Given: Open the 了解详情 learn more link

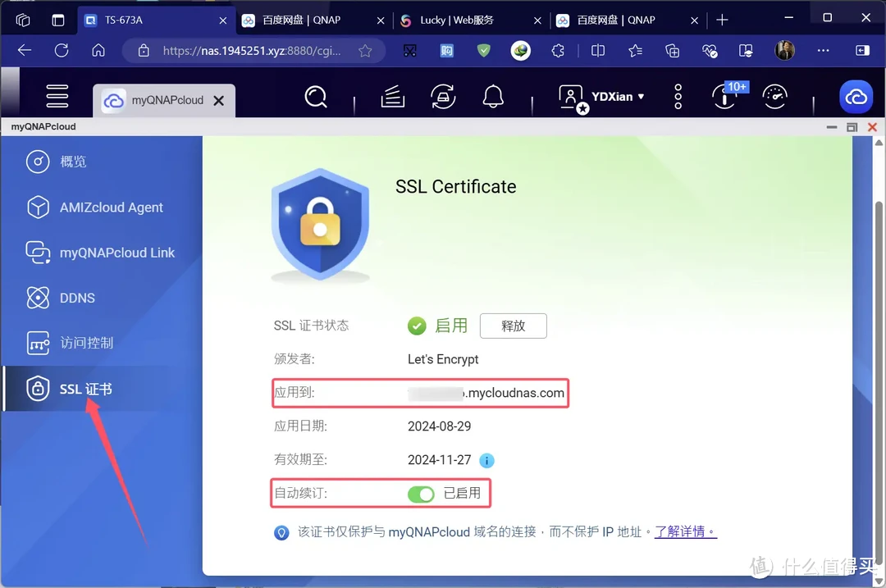Looking at the screenshot, I should click(x=681, y=531).
